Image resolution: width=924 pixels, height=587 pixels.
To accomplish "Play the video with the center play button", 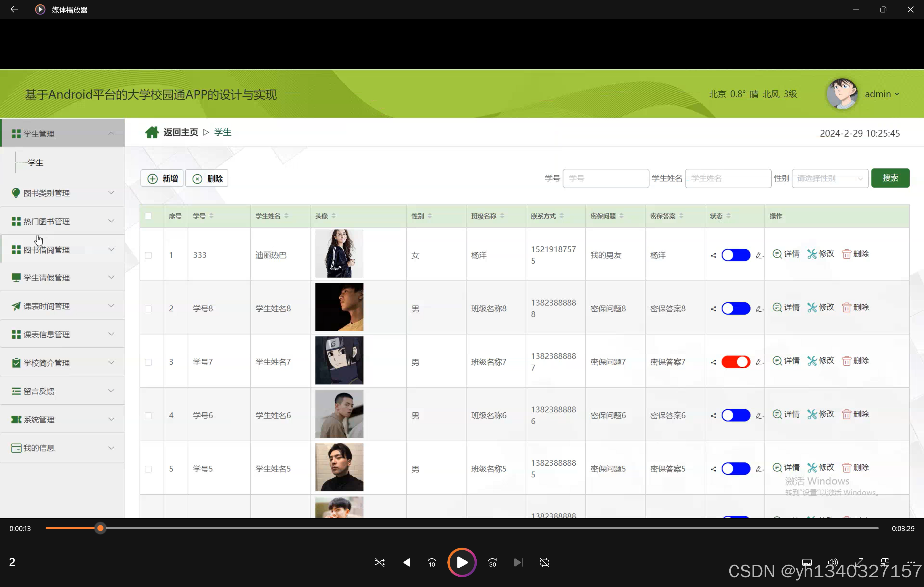I will [462, 562].
